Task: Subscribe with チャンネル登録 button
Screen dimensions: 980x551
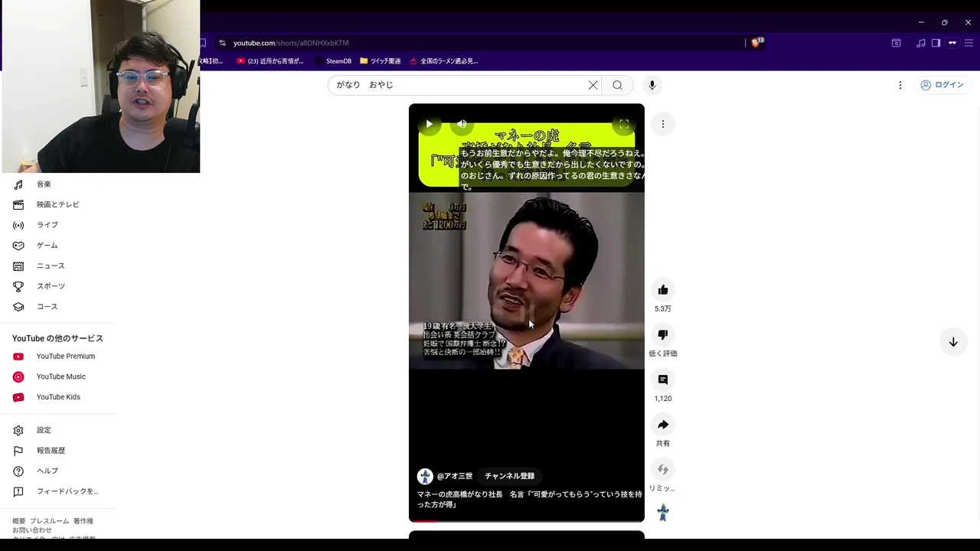Action: (510, 476)
